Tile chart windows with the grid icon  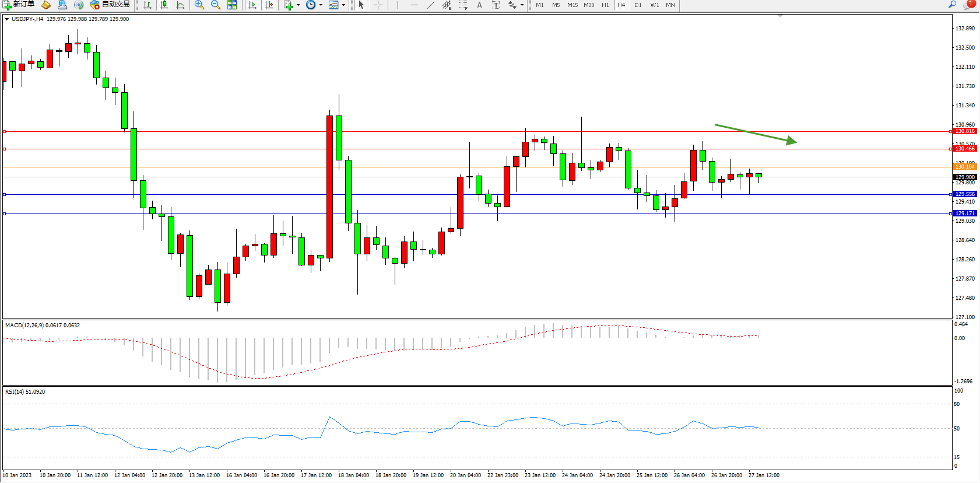click(232, 5)
